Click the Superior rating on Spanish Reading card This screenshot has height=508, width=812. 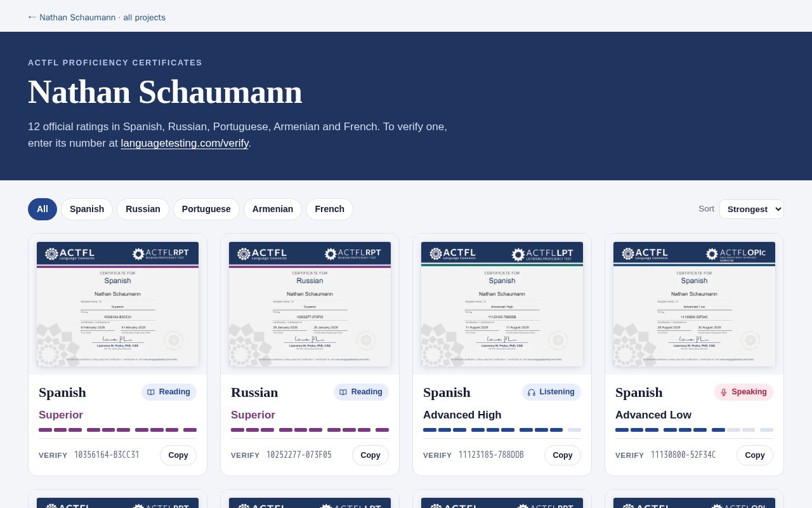(61, 415)
